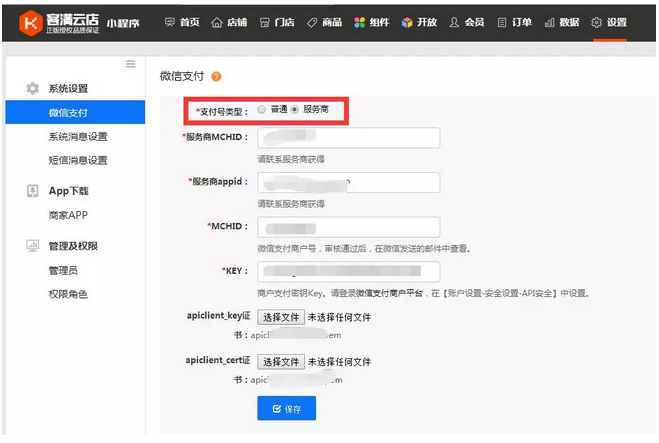Click the monitor icon beside 管理及权限
659x443 pixels.
pos(32,245)
